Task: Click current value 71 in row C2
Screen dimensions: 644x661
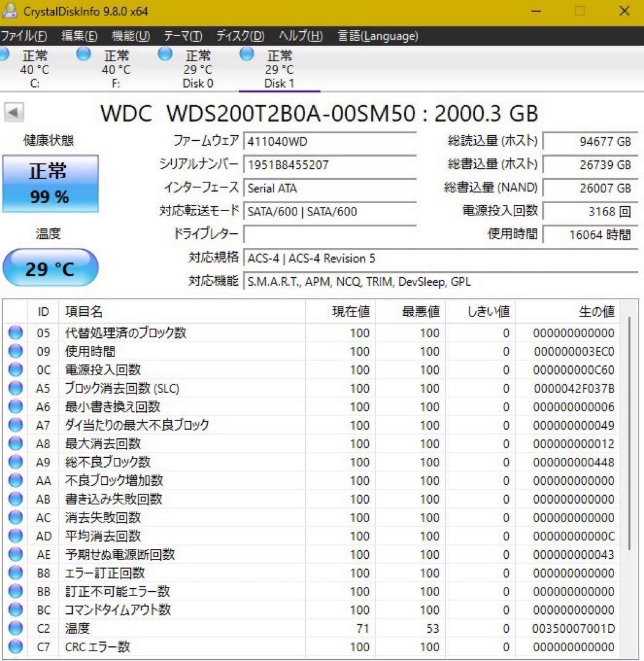Action: 363,629
